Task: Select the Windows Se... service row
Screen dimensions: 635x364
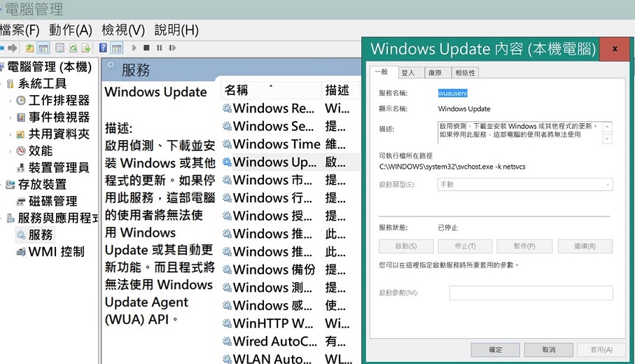Action: click(x=291, y=126)
